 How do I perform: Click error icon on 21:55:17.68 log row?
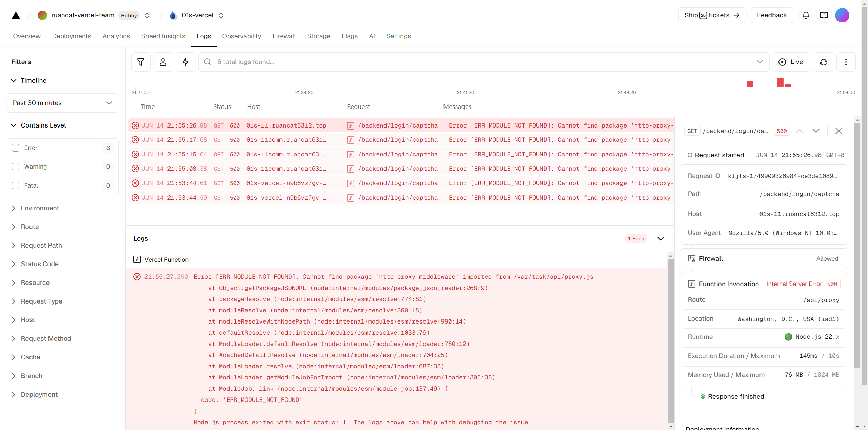(x=135, y=140)
